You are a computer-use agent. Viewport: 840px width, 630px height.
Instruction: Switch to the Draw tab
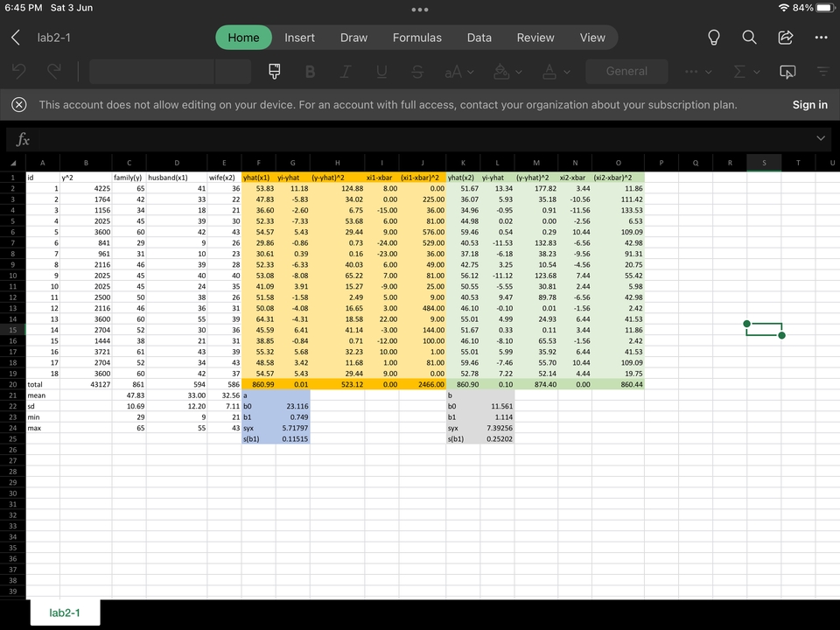pos(353,38)
